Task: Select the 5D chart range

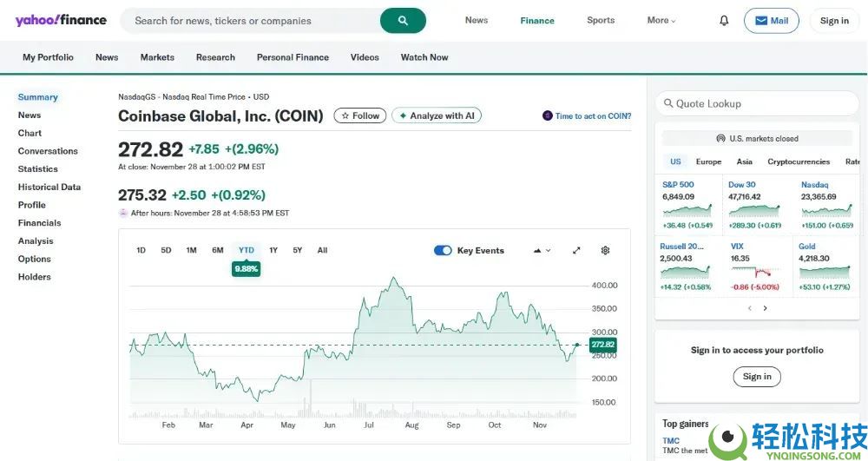Action: (x=166, y=250)
